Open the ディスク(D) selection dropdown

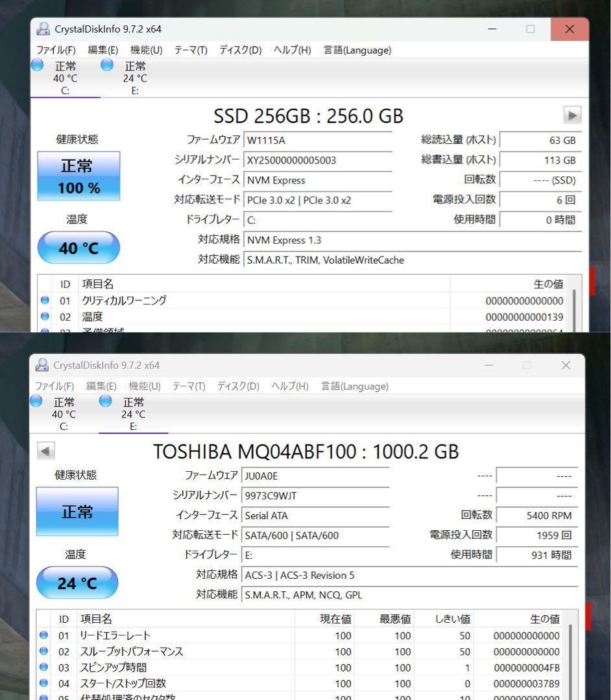pyautogui.click(x=241, y=50)
